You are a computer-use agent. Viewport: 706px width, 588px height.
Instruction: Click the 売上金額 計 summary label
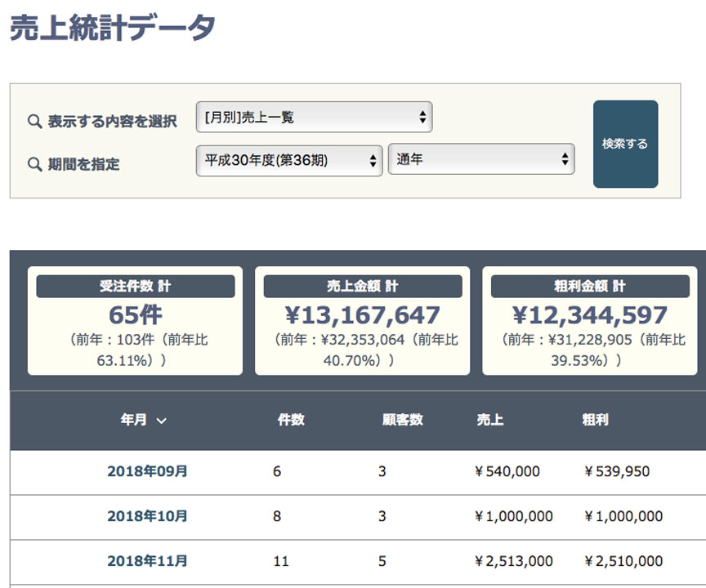(x=362, y=287)
